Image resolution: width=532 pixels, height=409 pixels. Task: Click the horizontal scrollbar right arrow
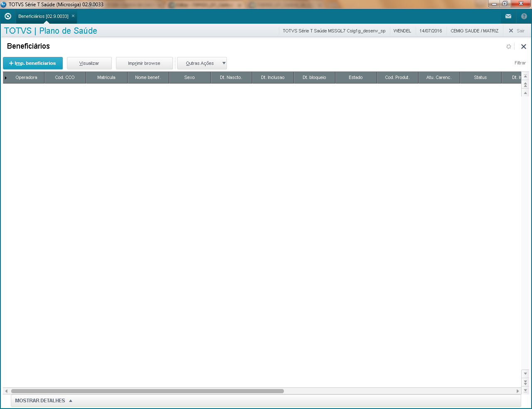tap(518, 391)
